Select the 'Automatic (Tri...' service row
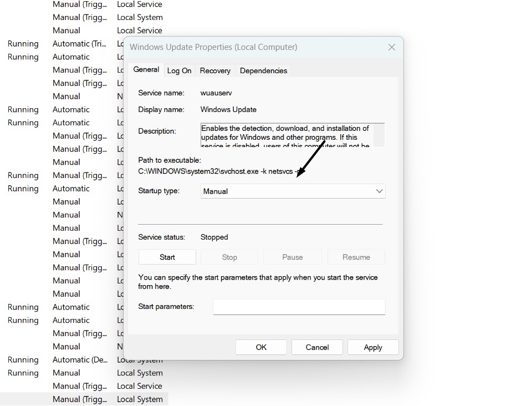The image size is (532, 406). (x=79, y=44)
